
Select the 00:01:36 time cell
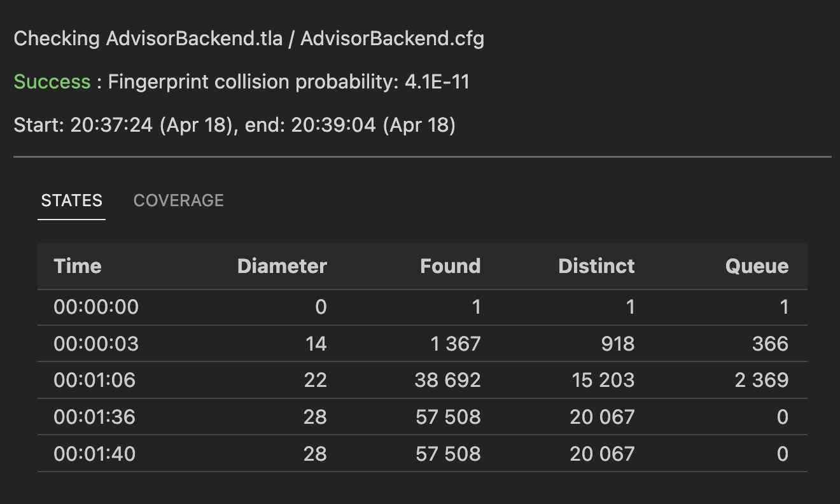tap(94, 417)
